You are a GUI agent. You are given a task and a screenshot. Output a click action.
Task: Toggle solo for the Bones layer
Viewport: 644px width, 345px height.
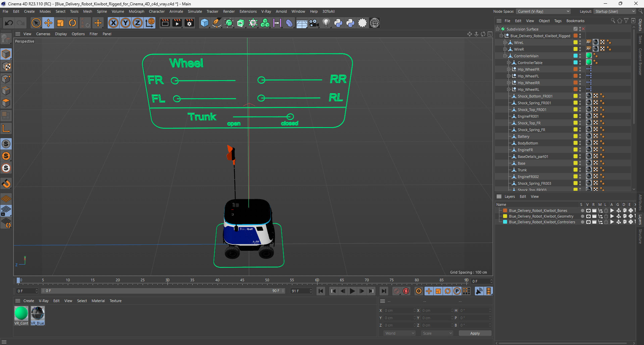coord(582,211)
